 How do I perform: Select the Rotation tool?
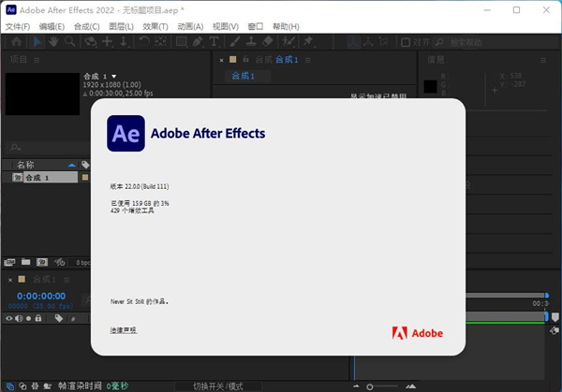(x=144, y=42)
